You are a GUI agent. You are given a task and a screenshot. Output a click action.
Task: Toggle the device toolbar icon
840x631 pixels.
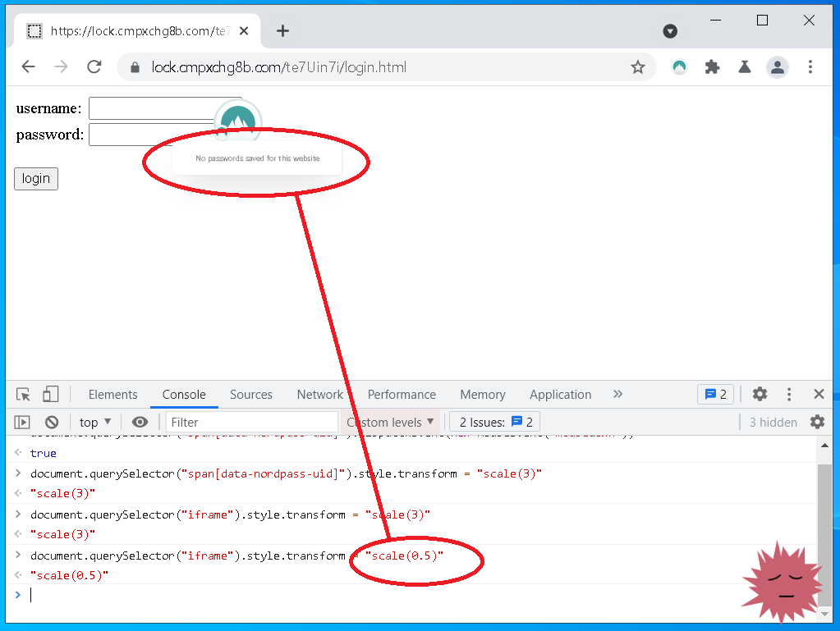click(50, 395)
